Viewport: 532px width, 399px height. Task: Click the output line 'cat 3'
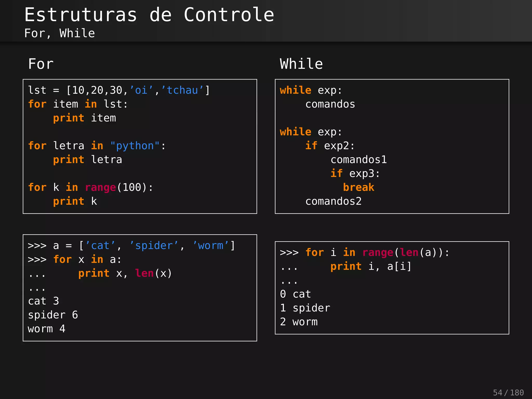pyautogui.click(x=43, y=301)
